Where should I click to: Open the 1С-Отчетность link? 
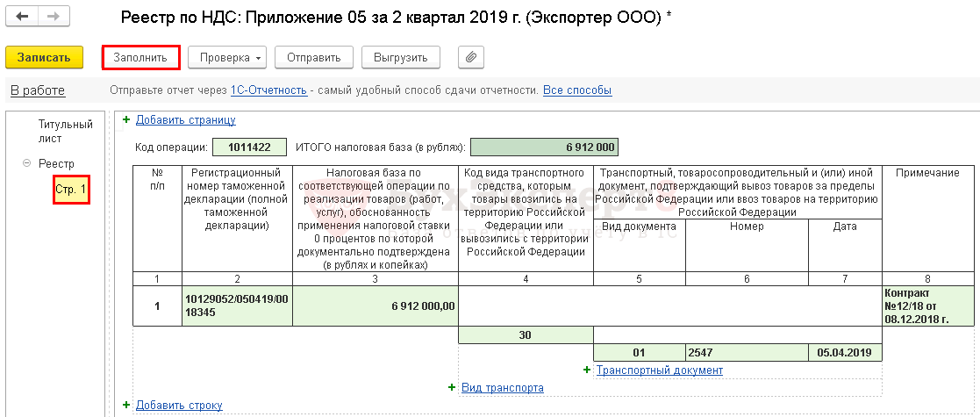(x=268, y=90)
